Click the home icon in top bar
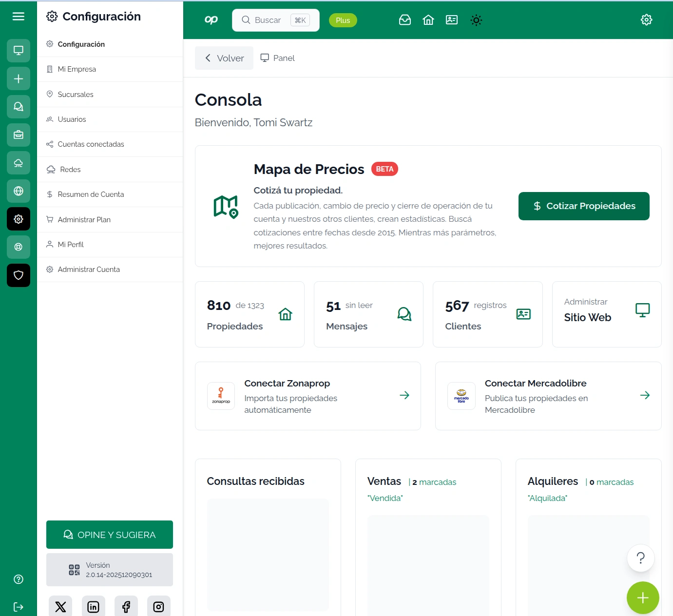The height and width of the screenshot is (616, 673). 428,20
